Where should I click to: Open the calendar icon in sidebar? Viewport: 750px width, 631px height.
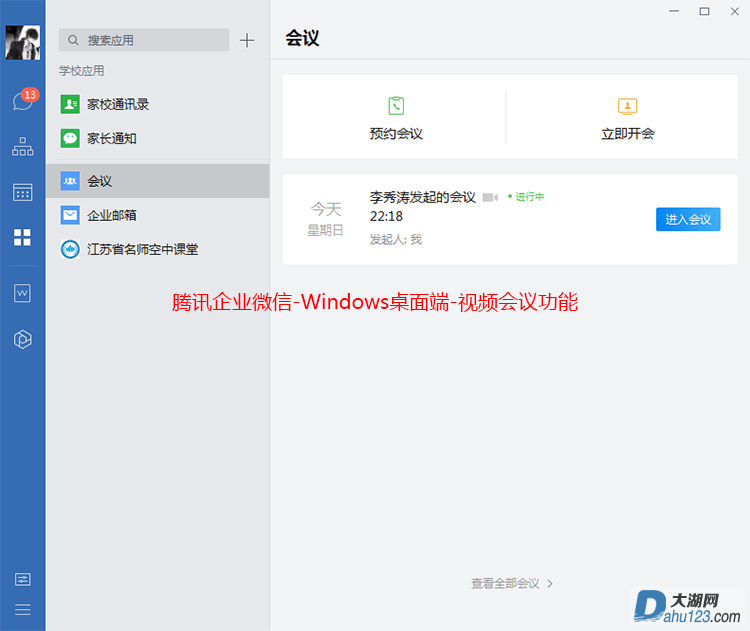22,192
